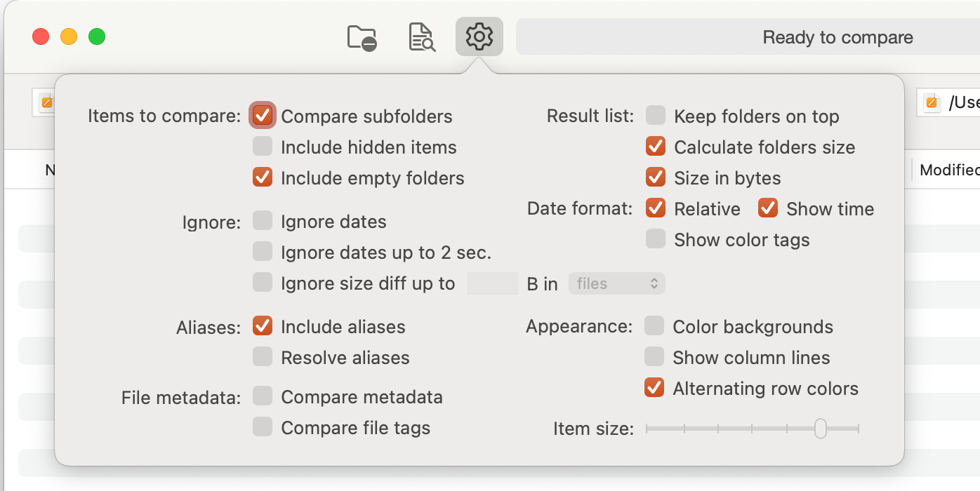Click the right folder path icon
This screenshot has height=491, width=980.
pyautogui.click(x=932, y=102)
